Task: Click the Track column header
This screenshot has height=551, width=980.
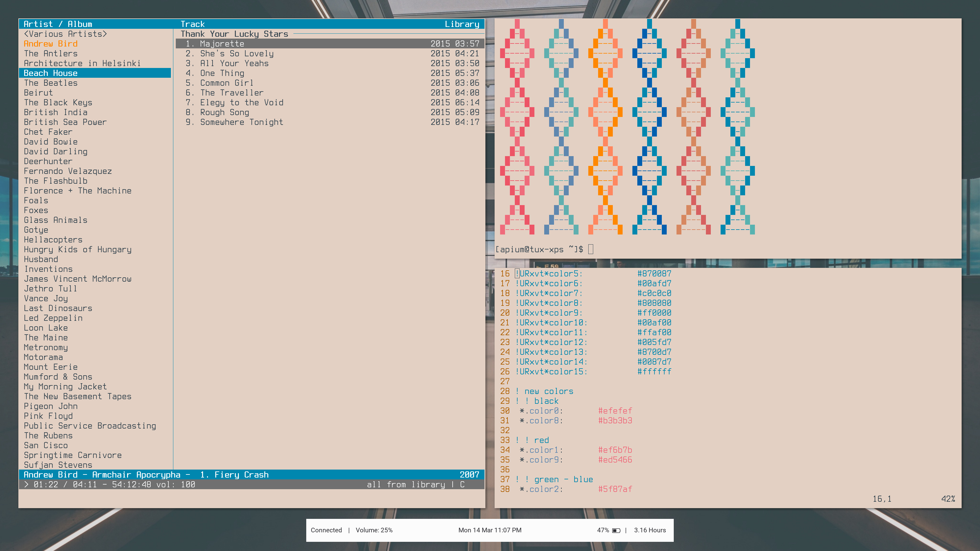Action: coord(193,24)
